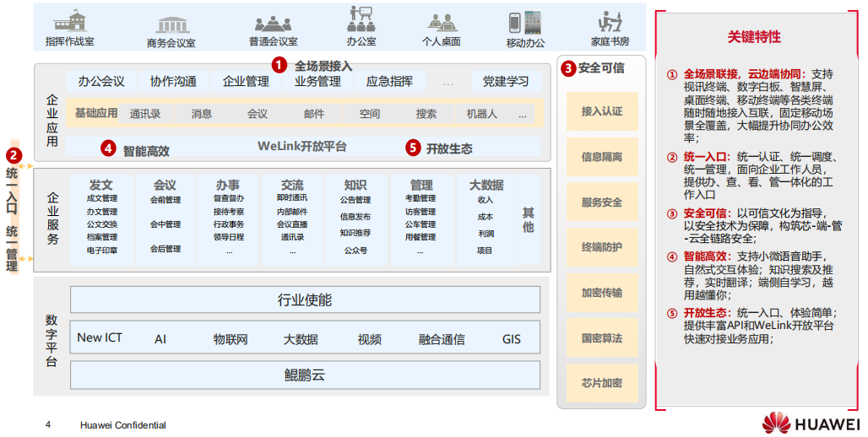Click the 机器人 basic app item

pyautogui.click(x=481, y=114)
